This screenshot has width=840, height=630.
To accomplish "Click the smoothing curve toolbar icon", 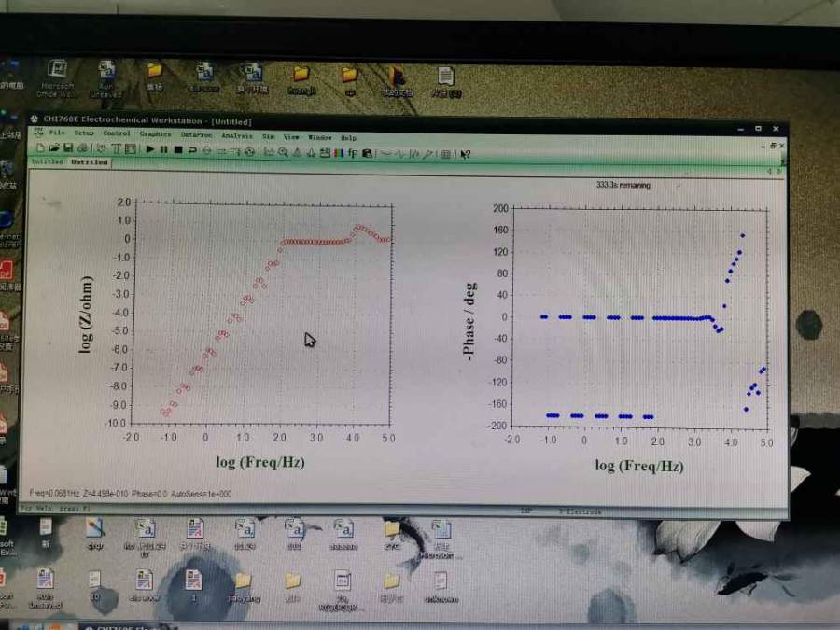I will tap(386, 154).
